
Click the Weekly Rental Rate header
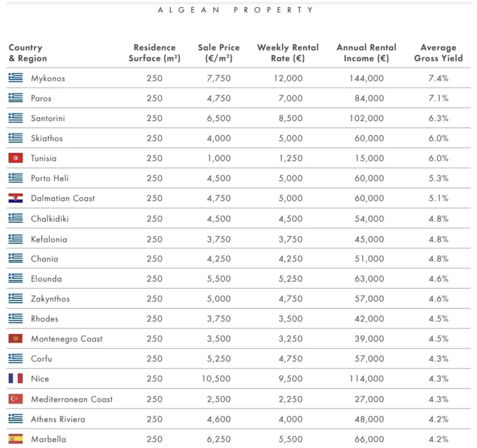[288, 53]
